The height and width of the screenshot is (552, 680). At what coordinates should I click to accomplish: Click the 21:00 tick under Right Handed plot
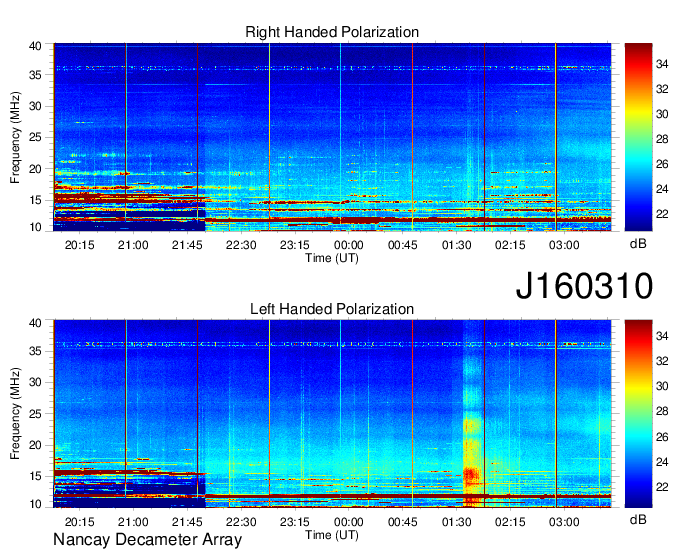pyautogui.click(x=133, y=245)
